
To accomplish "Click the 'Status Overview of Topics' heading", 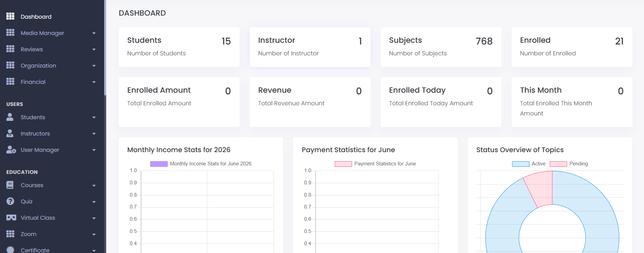I will 520,150.
